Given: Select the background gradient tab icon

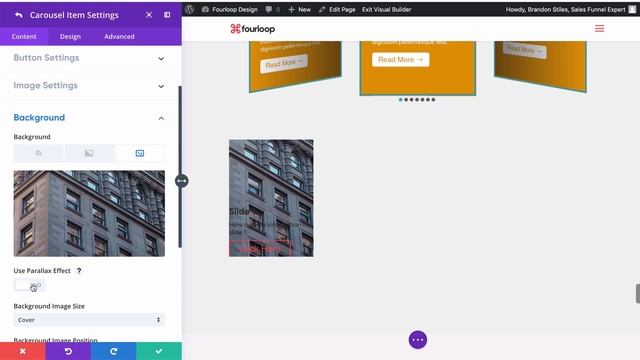Looking at the screenshot, I should click(89, 153).
